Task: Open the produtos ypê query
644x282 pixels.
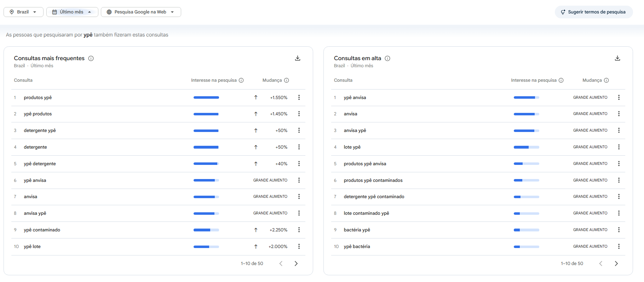Action: (38, 98)
